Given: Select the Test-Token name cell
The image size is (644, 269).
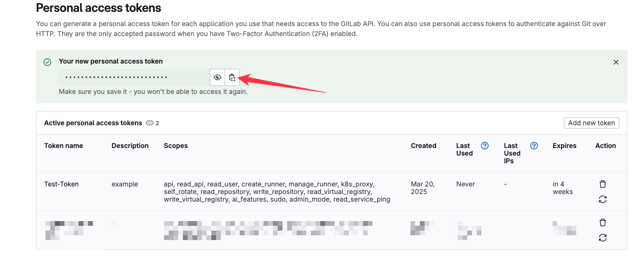Looking at the screenshot, I should [62, 184].
